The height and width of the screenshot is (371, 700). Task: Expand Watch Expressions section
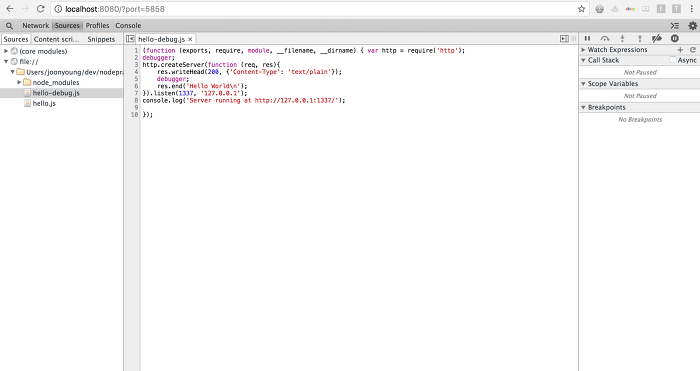click(x=583, y=50)
